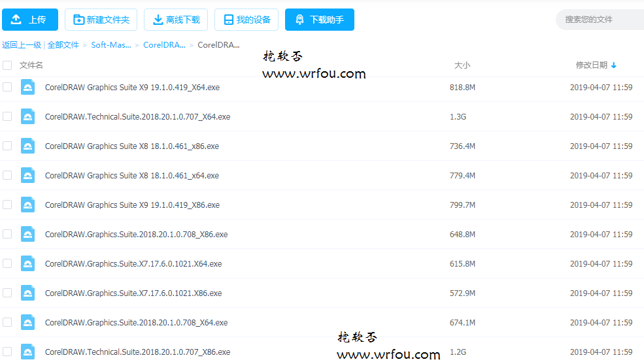Click file icon of X9 19.1.0.419_X86.exe
The width and height of the screenshot is (644, 364).
27,205
